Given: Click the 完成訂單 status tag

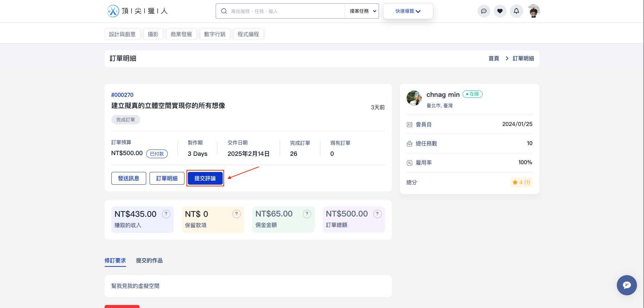Looking at the screenshot, I should [125, 120].
